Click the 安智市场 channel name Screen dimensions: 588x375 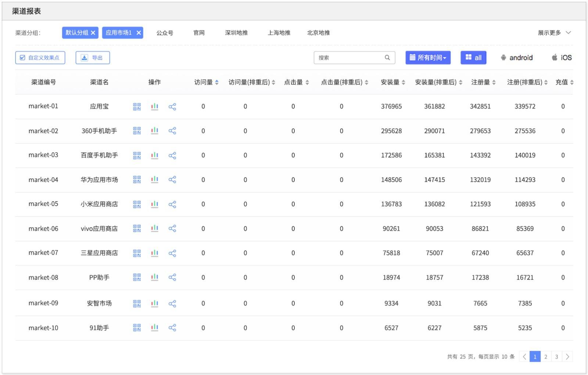pos(99,303)
